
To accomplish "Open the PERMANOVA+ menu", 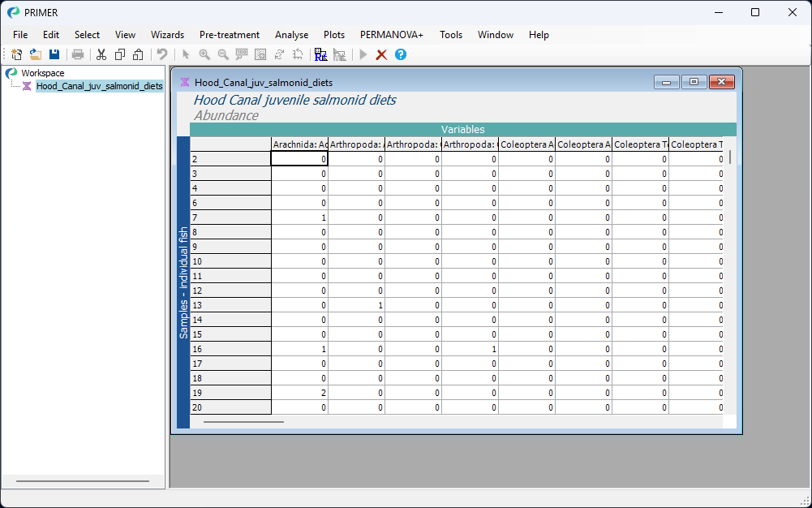I will click(x=392, y=35).
